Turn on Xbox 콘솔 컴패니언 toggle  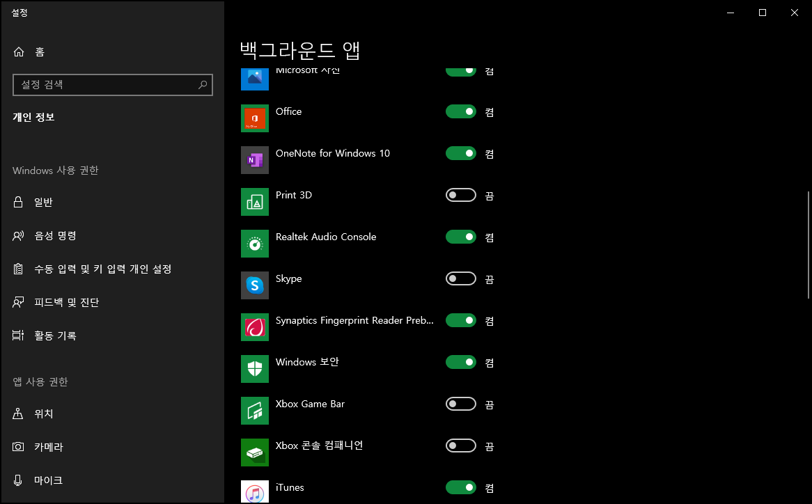click(x=461, y=446)
